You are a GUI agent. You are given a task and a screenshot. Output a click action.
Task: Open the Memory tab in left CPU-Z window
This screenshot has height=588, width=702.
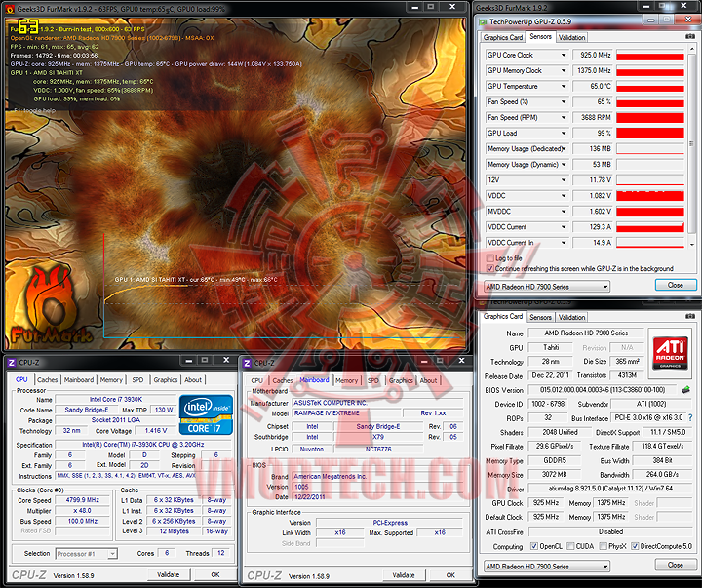click(x=111, y=379)
